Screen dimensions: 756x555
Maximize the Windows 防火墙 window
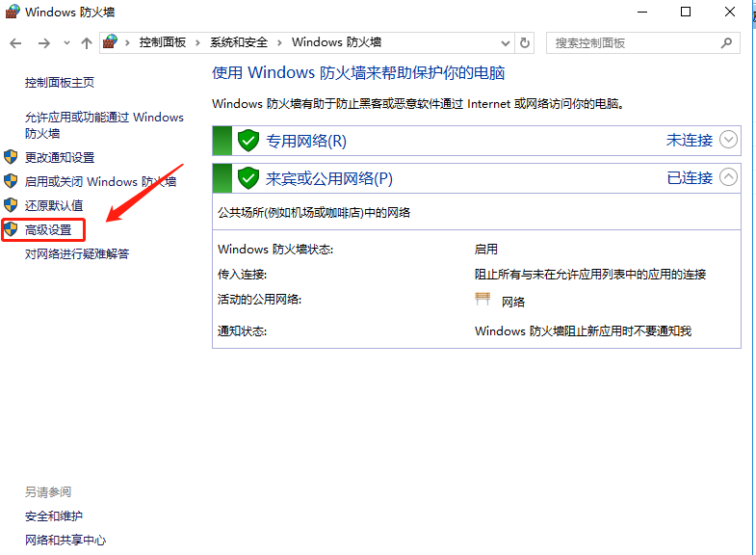click(686, 12)
